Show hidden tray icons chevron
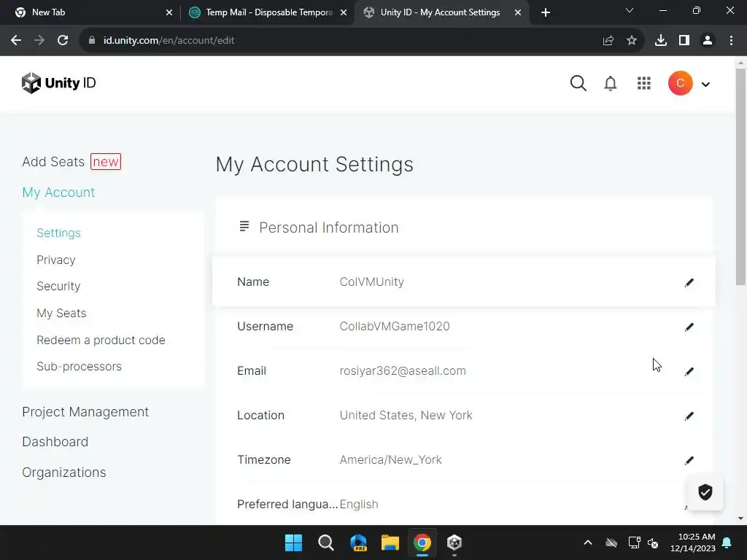This screenshot has width=747, height=560. [588, 542]
